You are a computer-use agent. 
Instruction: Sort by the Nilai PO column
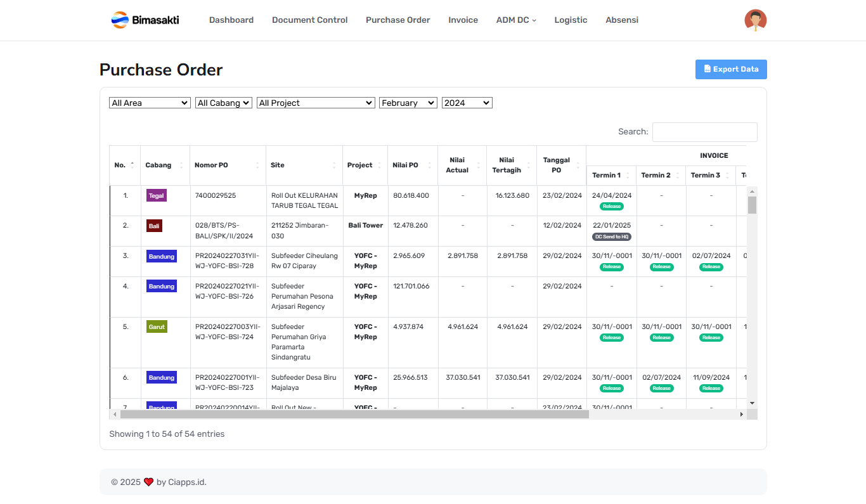(411, 165)
